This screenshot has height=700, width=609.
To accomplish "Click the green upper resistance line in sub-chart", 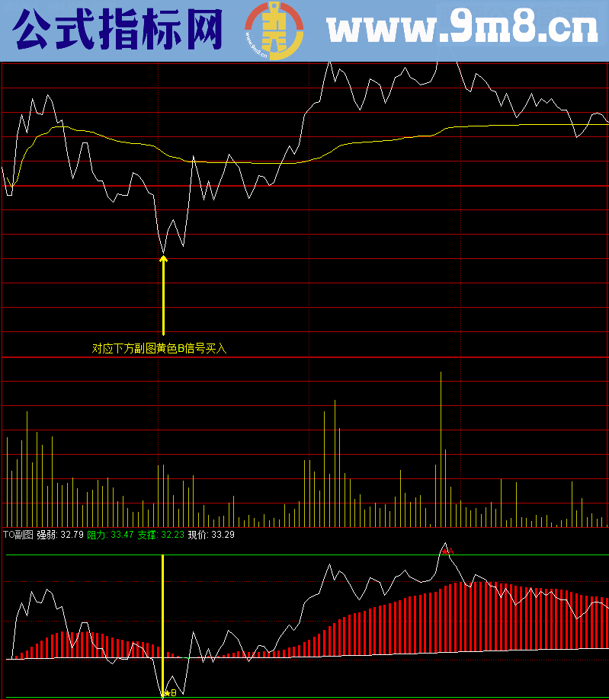I will pos(305,555).
